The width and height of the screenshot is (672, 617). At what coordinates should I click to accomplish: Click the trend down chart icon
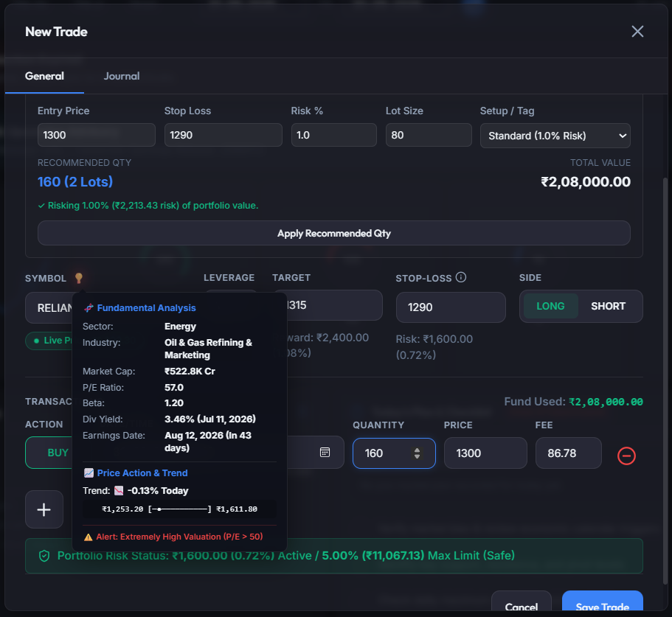[119, 491]
